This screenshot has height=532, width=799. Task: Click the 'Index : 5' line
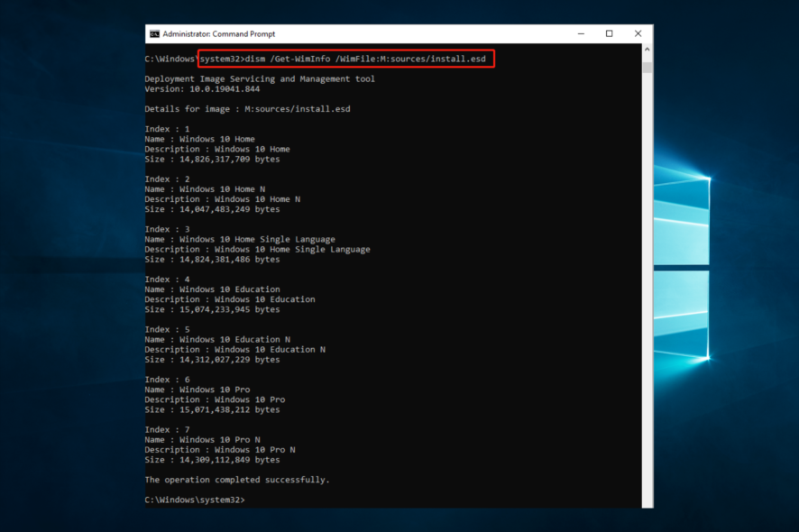click(167, 330)
